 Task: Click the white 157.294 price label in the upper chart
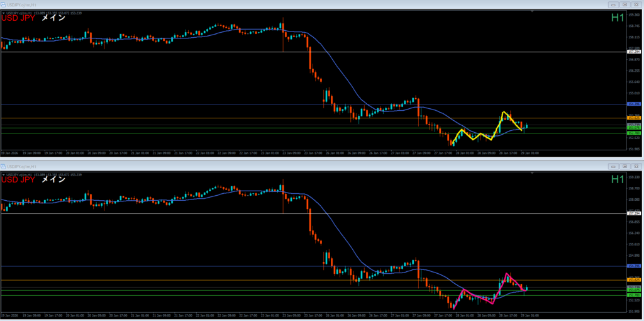tap(634, 52)
